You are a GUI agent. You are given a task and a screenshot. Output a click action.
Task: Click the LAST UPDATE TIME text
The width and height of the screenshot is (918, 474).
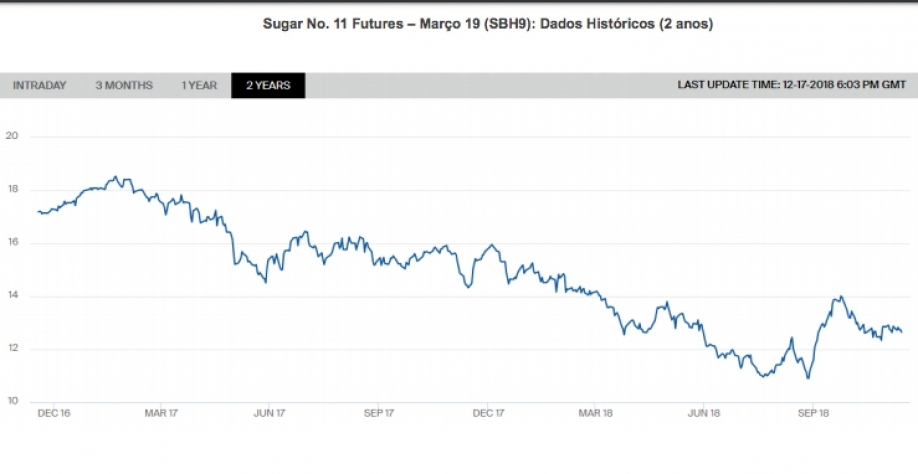pyautogui.click(x=792, y=86)
